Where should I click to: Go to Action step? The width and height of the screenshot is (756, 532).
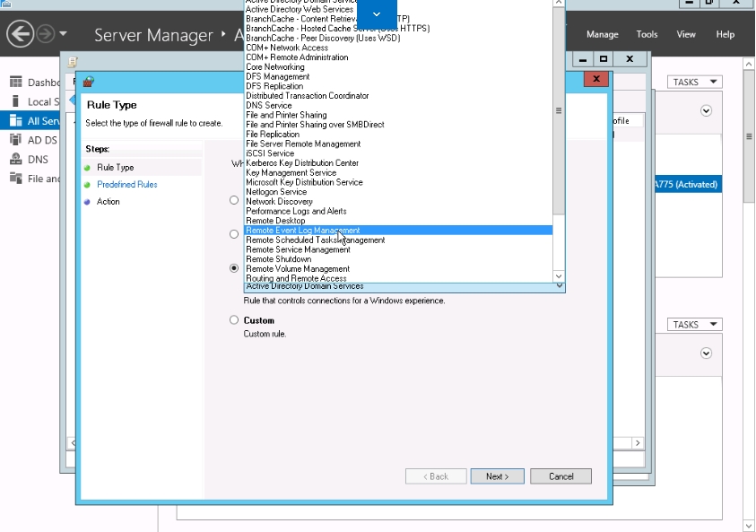coord(108,202)
